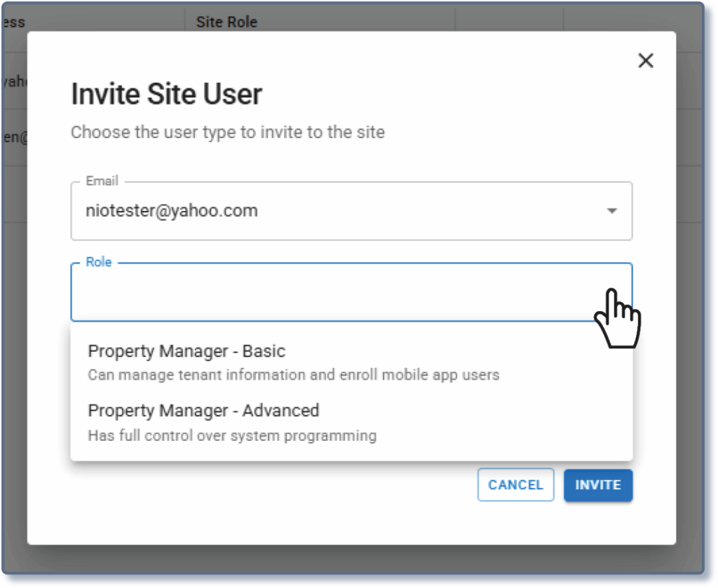Click the partially visible yahoo email row
Viewport: 718px width, 588px height.
pyautogui.click(x=13, y=81)
